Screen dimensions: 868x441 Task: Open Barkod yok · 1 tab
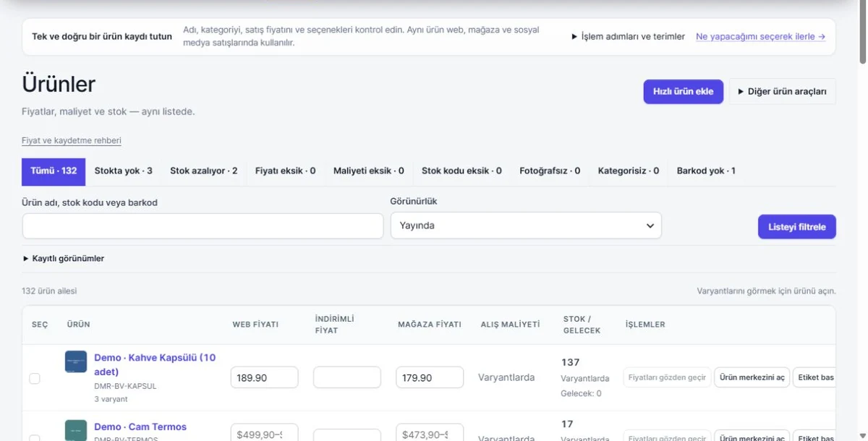pos(706,171)
